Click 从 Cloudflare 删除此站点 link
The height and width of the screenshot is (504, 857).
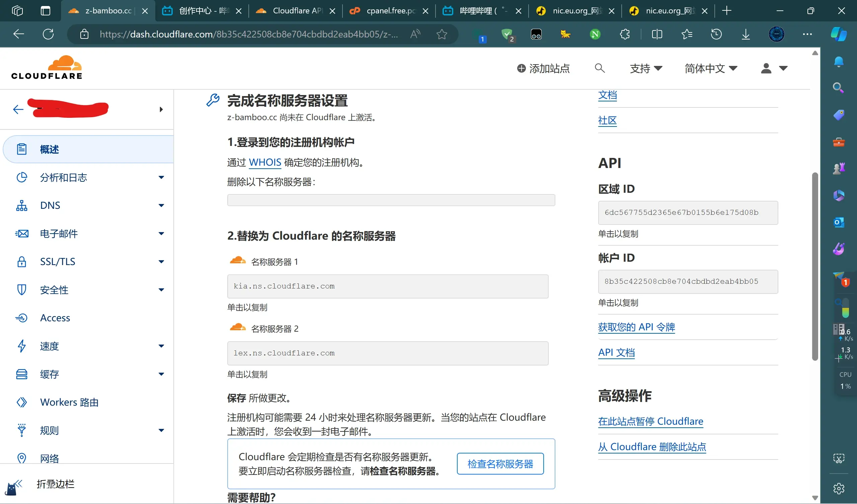[x=652, y=446]
